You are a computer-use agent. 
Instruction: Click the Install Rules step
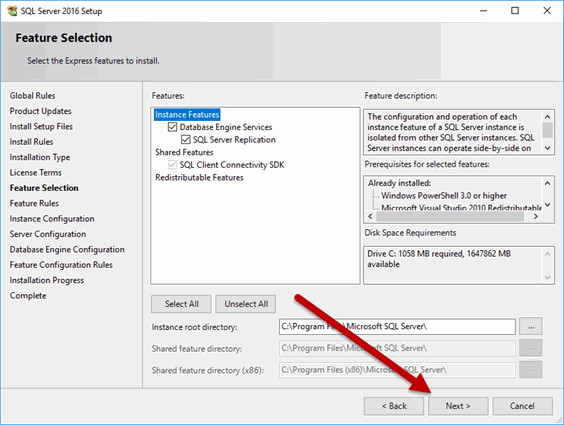point(31,142)
